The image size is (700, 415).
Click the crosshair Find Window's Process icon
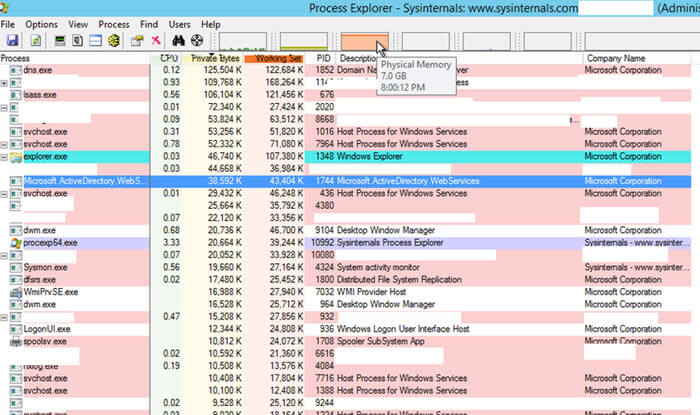click(x=197, y=41)
